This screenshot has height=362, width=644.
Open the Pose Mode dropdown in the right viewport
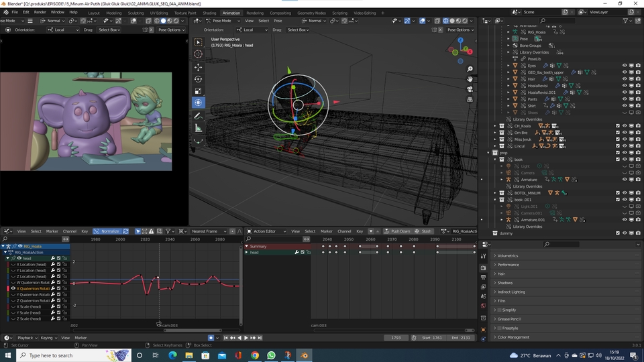point(223,21)
